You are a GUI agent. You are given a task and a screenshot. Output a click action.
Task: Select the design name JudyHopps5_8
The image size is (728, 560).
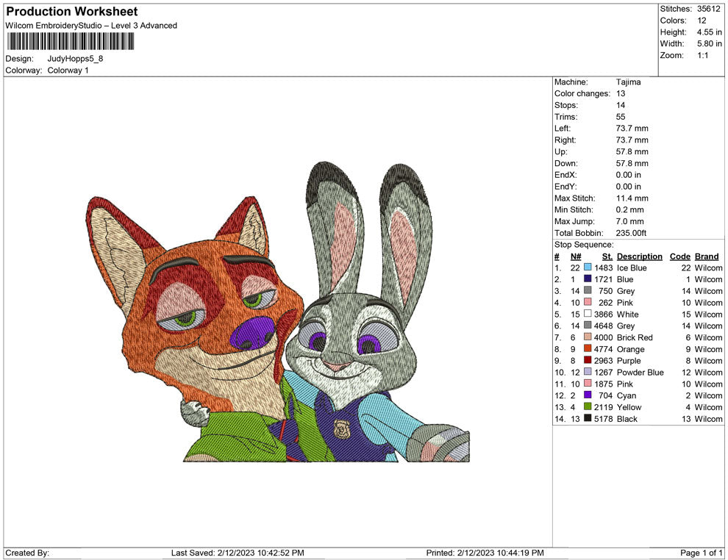tap(75, 59)
